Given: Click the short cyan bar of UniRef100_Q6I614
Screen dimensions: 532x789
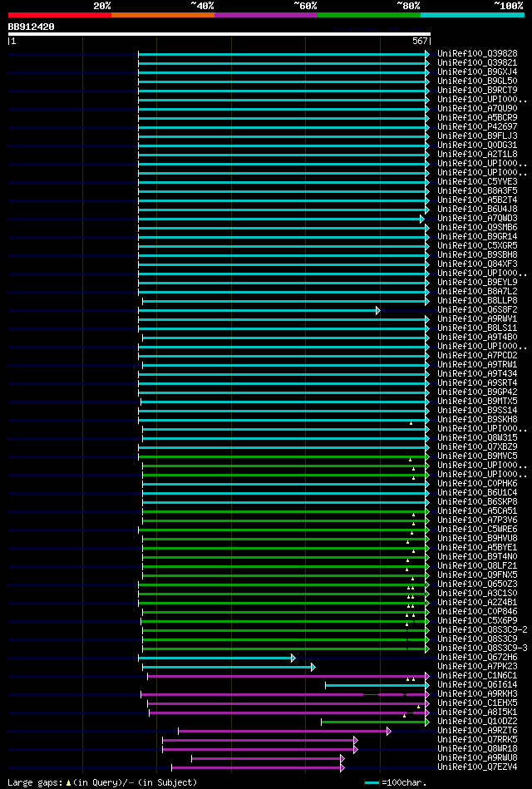Looking at the screenshot, I should (377, 685).
